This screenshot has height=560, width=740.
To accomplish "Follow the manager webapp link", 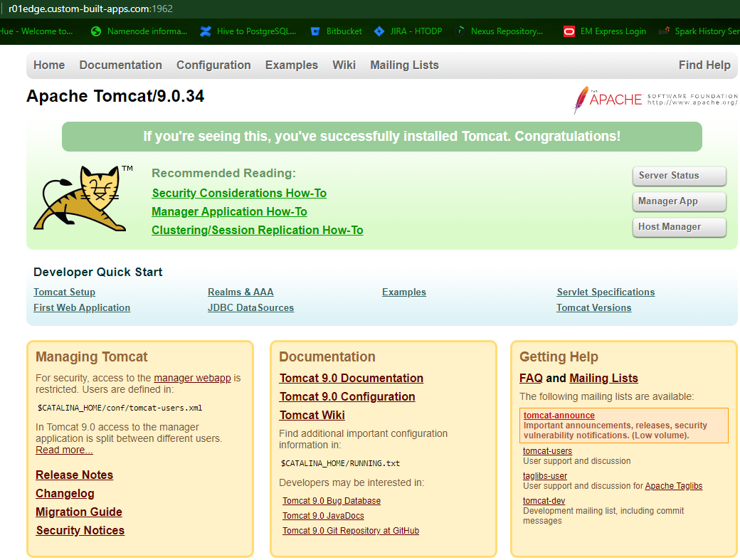I will pos(192,378).
